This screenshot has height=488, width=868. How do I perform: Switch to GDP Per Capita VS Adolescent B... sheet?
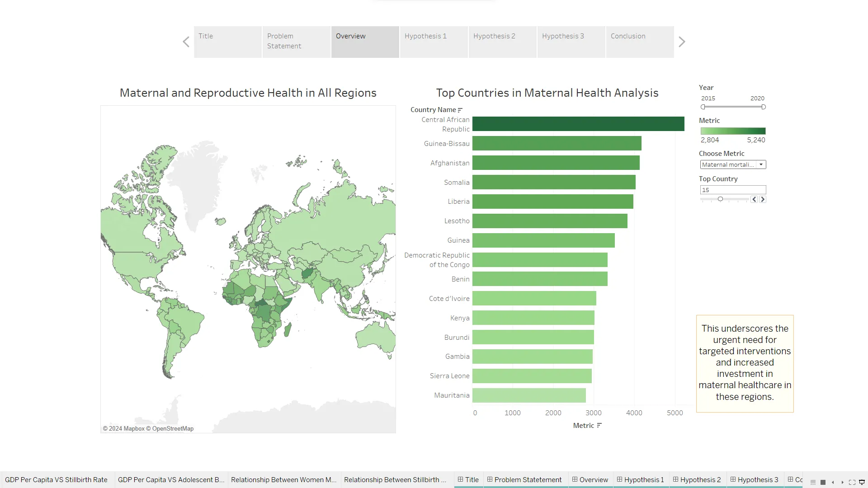[171, 480]
